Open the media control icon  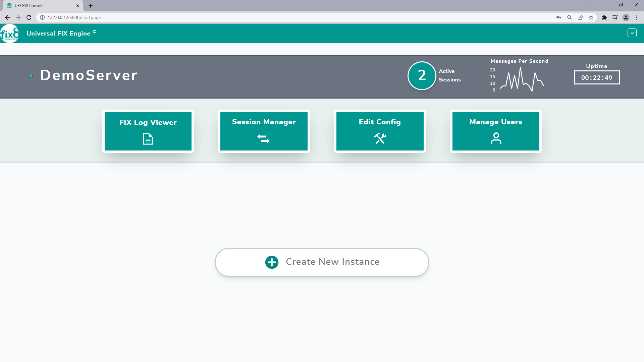[615, 17]
